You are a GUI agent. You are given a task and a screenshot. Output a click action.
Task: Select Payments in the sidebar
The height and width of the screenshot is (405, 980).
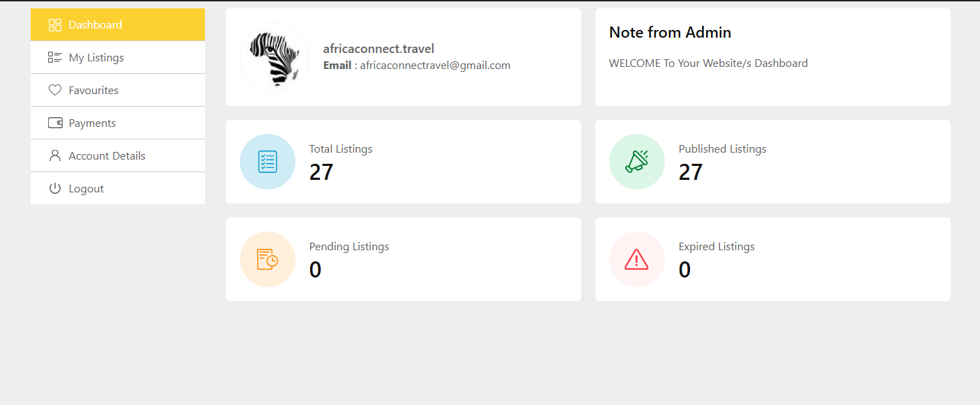click(92, 123)
